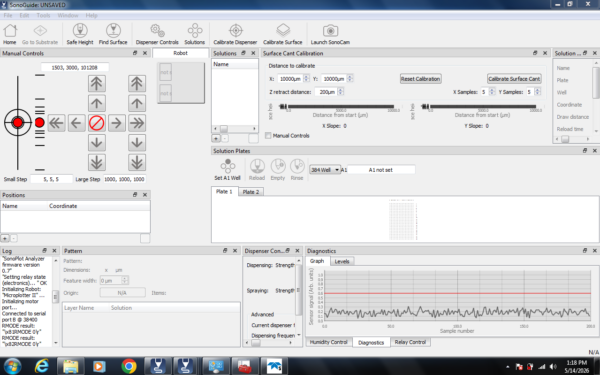Click the A1 not set field
600x375 pixels.
(x=381, y=170)
